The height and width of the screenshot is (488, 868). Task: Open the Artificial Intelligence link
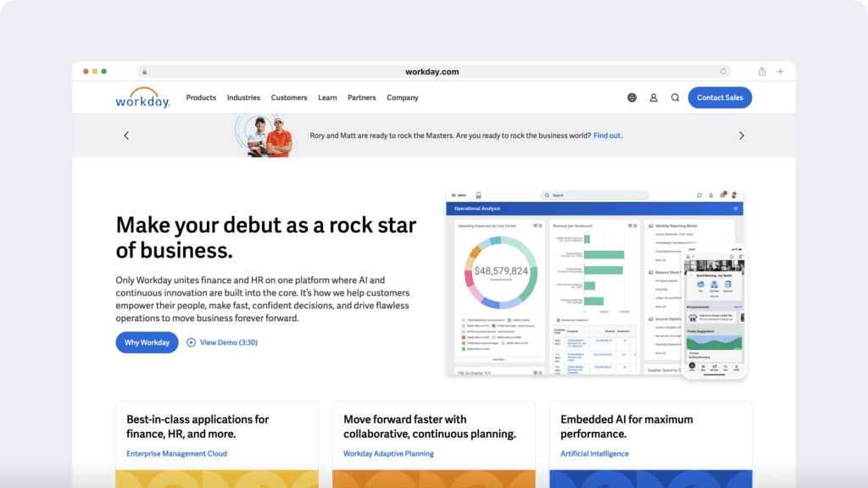(594, 454)
